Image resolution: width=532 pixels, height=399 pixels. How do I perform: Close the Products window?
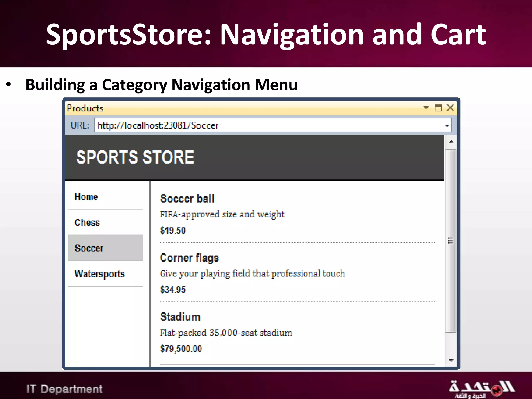tap(450, 108)
